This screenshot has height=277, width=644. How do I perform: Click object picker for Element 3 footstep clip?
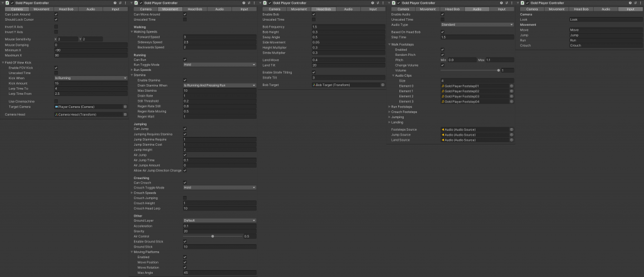[x=511, y=101]
